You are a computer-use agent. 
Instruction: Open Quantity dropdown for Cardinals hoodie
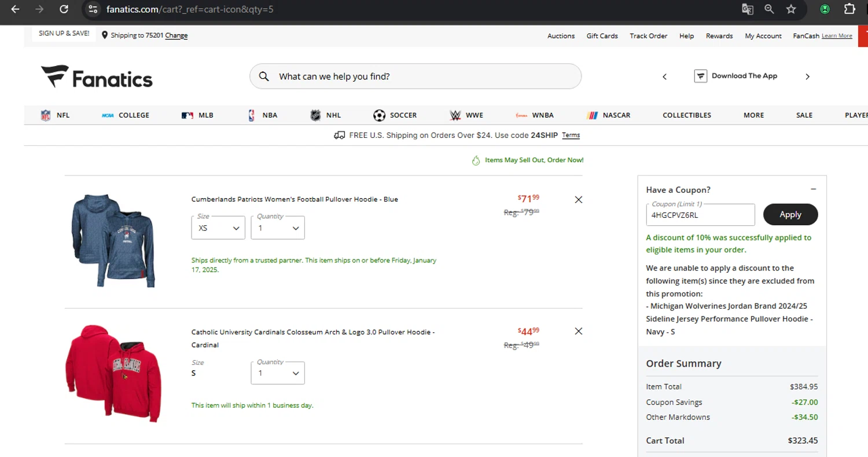pyautogui.click(x=278, y=374)
